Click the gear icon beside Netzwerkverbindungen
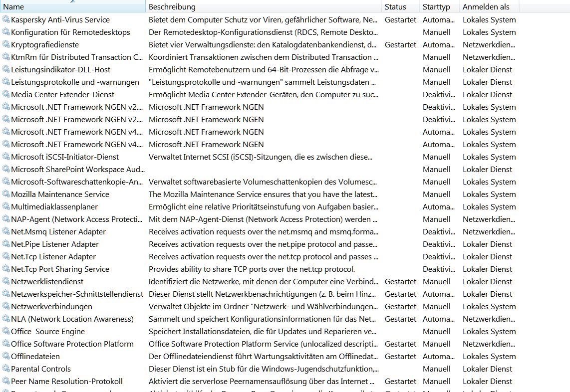Viewport: 570px width, 392px height. [x=6, y=306]
